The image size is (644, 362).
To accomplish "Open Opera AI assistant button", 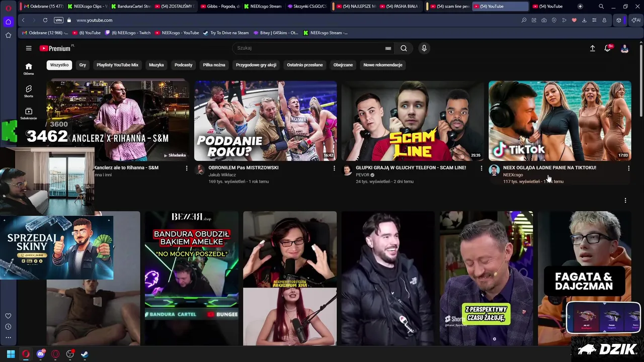I will (x=636, y=20).
